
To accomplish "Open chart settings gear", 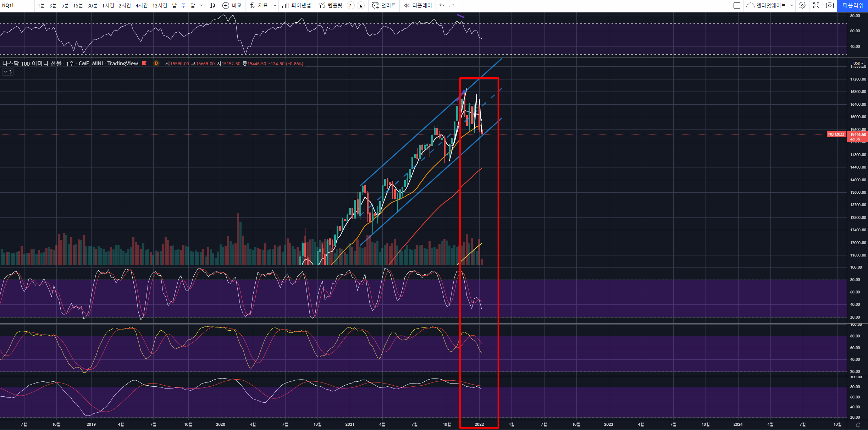I will [x=802, y=5].
